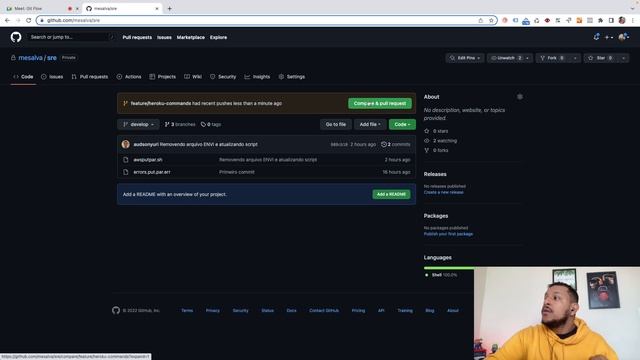Click Compare & pull request button
The height and width of the screenshot is (360, 640).
click(380, 103)
